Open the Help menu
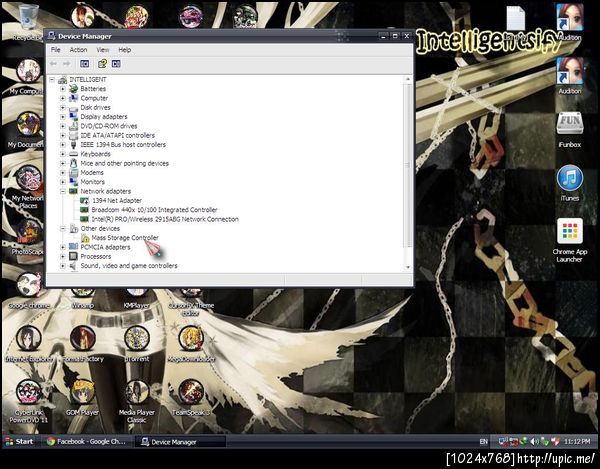The width and height of the screenshot is (600, 469). click(125, 50)
